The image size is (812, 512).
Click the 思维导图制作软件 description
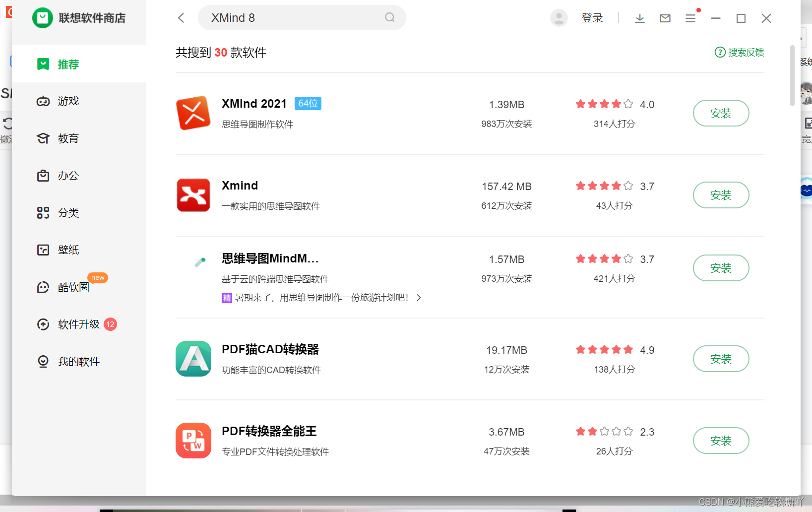point(257,125)
